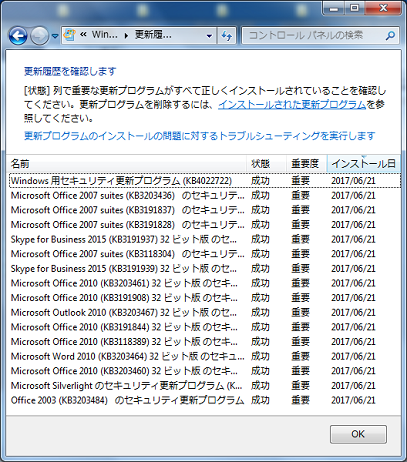Click the 更新履歴を確認します heading
Screen dimensions: 407x462
(70, 71)
